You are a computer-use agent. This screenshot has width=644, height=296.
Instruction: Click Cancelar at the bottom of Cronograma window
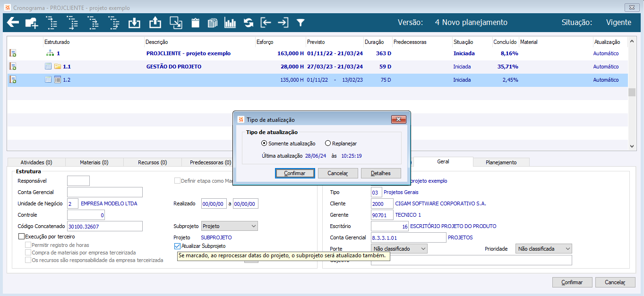616,282
